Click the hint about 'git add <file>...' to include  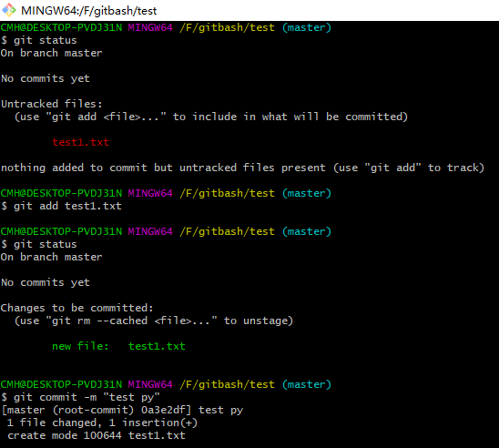point(211,117)
